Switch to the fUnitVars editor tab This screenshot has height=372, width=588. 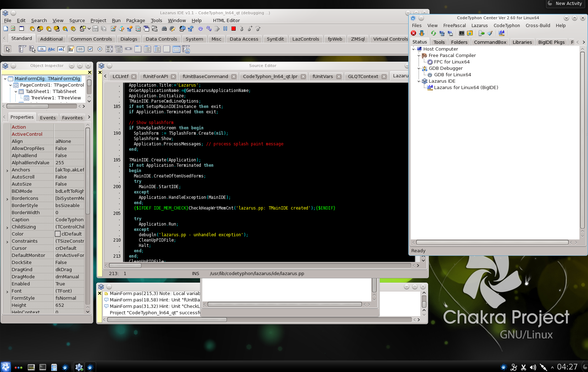[323, 76]
